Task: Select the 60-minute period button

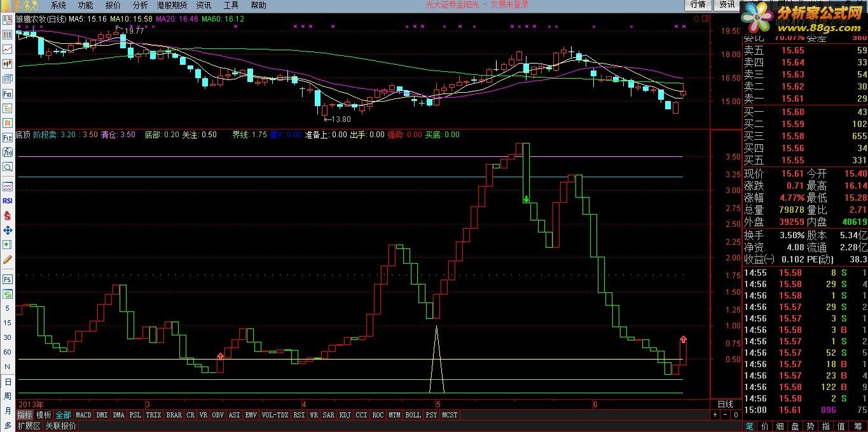Action: pos(8,352)
